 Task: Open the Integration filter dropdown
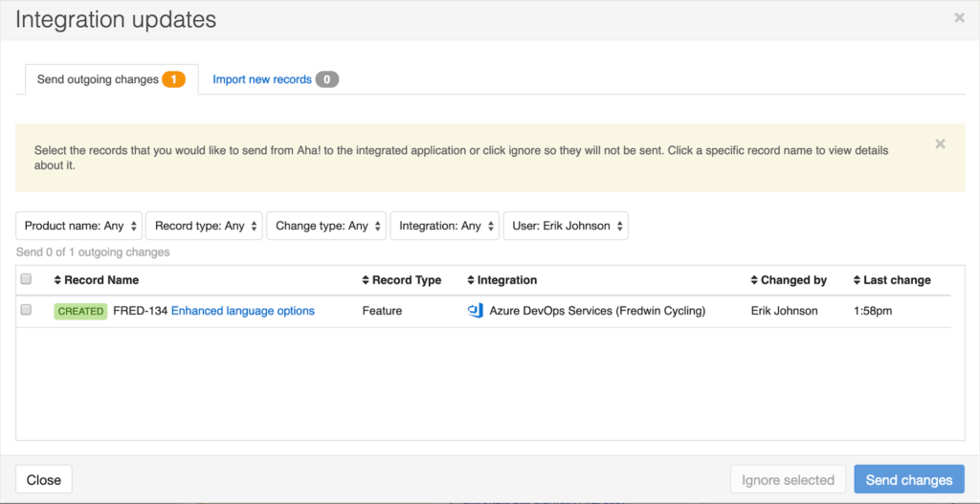point(445,226)
